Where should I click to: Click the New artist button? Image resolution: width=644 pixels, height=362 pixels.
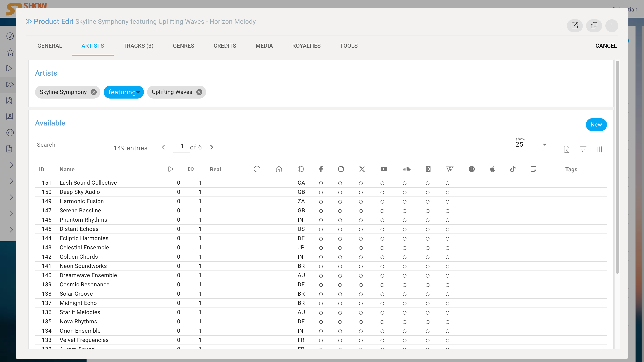pyautogui.click(x=596, y=125)
